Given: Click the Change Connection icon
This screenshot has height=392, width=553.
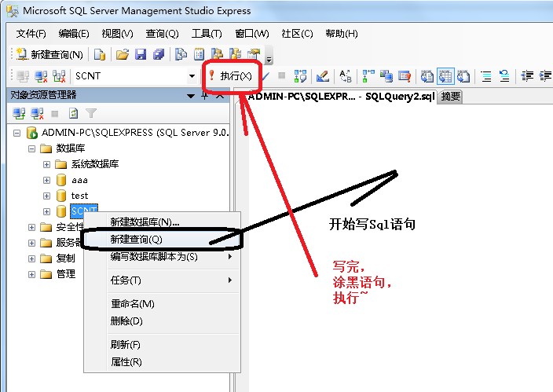Looking at the screenshot, I should 59,76.
